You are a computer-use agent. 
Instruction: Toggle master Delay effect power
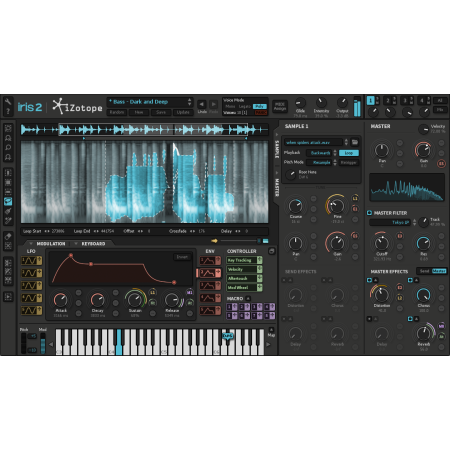point(369,319)
